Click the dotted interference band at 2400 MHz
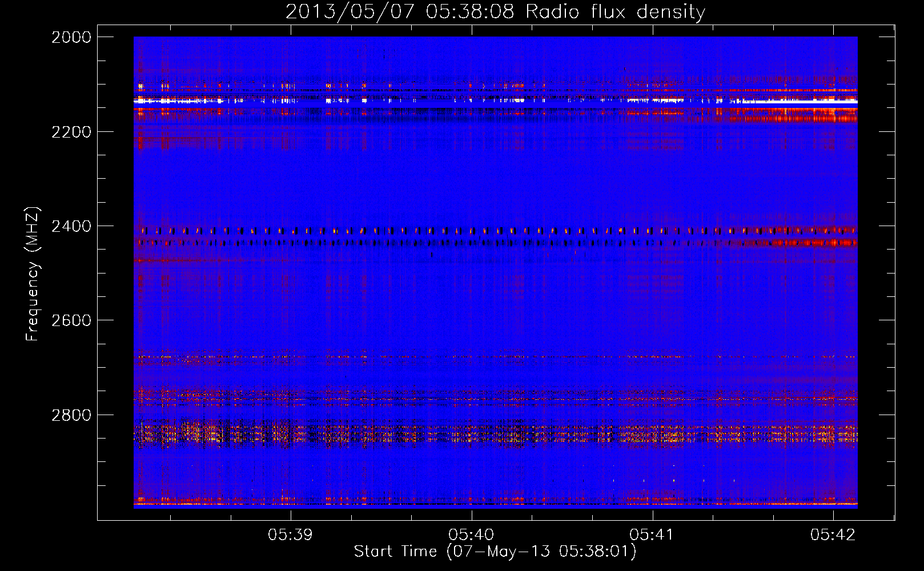Viewport: 924px width, 571px height. [x=495, y=231]
